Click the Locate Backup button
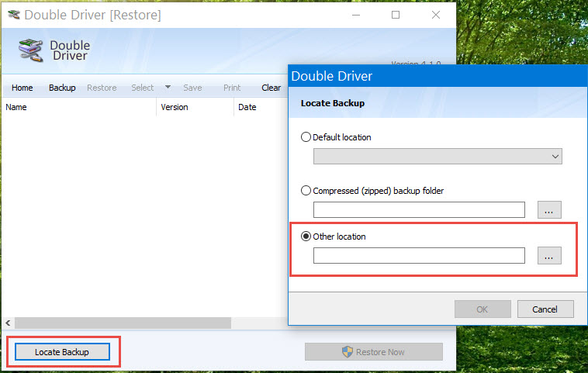Image resolution: width=588 pixels, height=373 pixels. 62,352
